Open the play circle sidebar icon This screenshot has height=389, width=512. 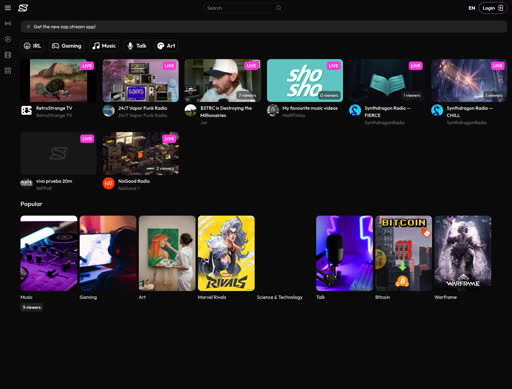coord(8,39)
